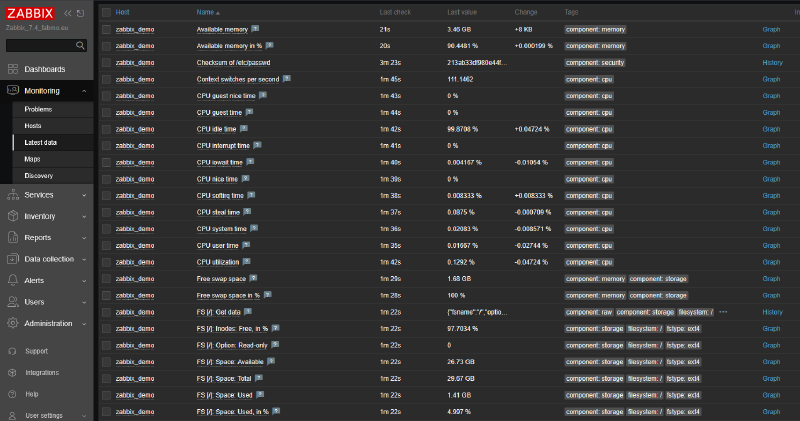Screen dimensions: 800x421
Task: Open History link for Checksum of /etc/passwd
Action: pos(772,63)
